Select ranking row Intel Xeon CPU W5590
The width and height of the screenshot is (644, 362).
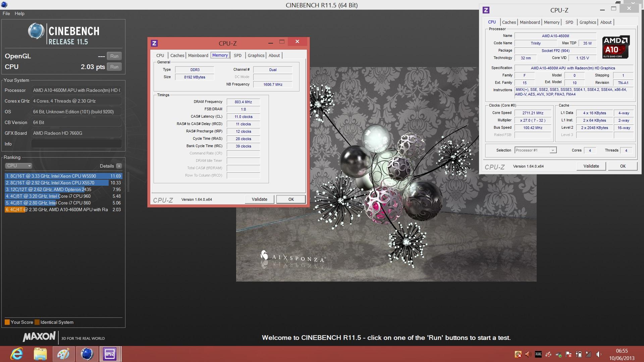click(x=63, y=176)
